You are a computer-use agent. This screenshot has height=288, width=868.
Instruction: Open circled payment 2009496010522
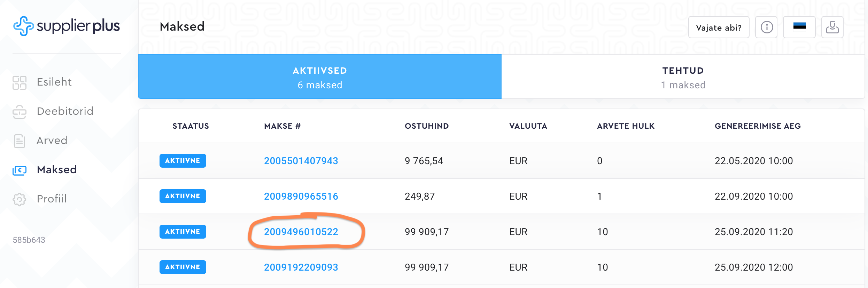click(301, 232)
